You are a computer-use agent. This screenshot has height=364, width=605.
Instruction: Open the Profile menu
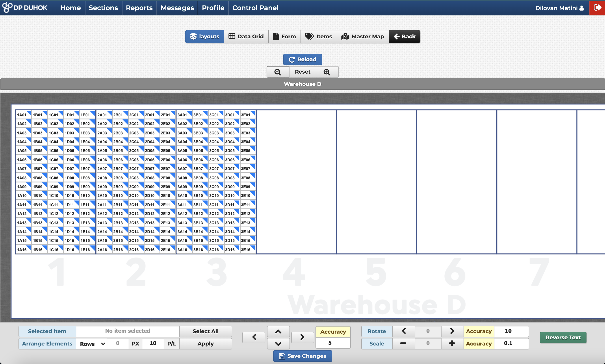pos(213,8)
